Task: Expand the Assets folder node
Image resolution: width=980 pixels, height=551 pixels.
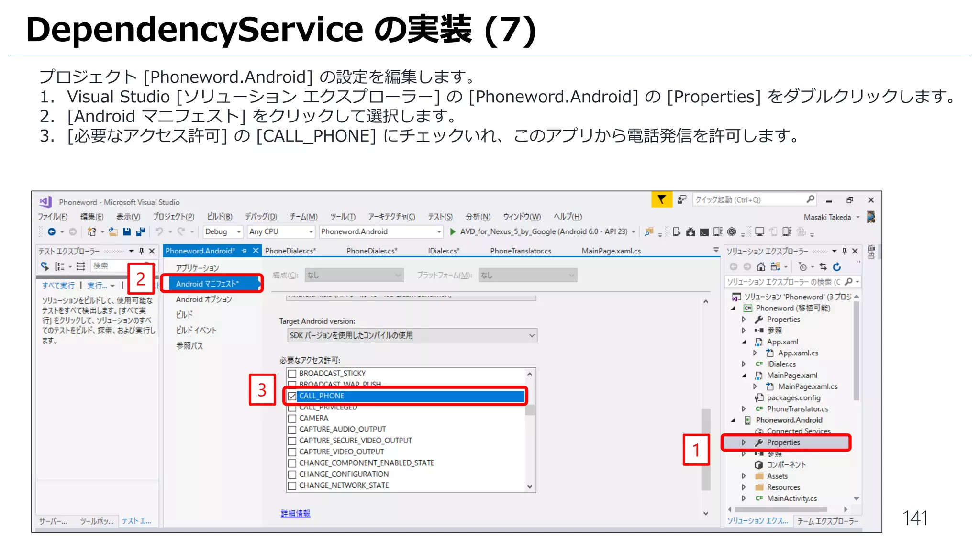Action: [744, 476]
